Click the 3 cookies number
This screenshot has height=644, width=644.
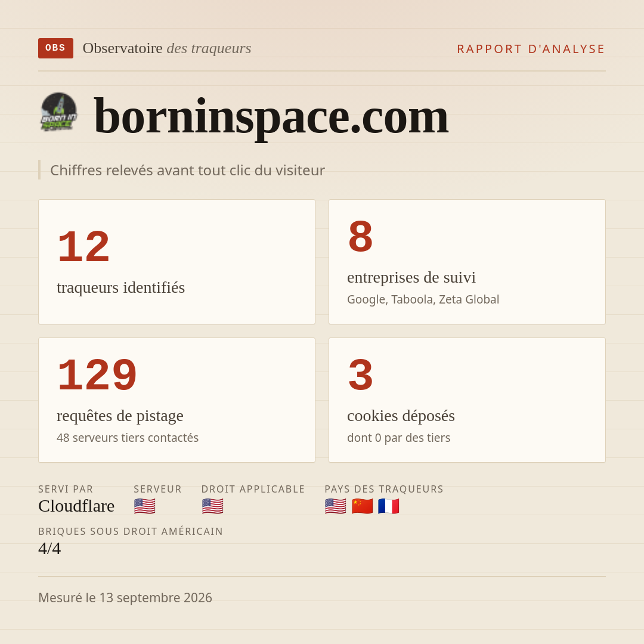360,374
